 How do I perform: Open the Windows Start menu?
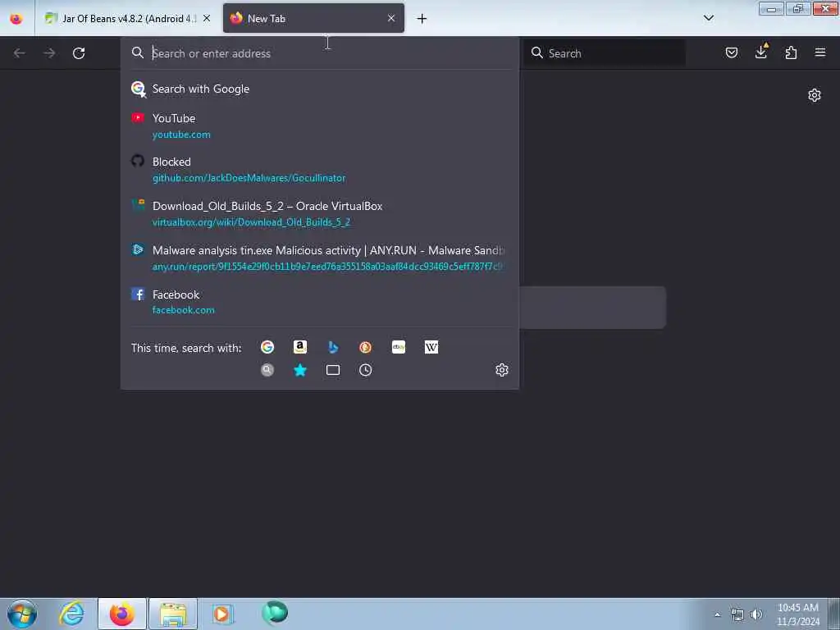[22, 614]
